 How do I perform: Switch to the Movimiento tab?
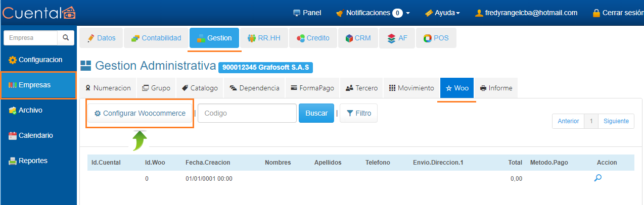point(411,88)
